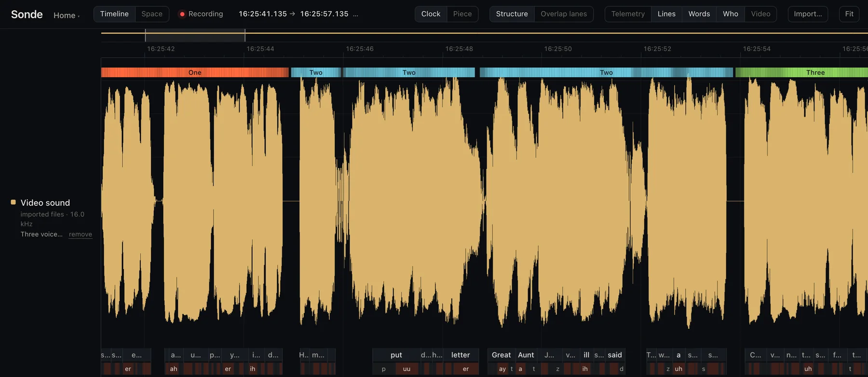Select the green 'Three' speaker segment
This screenshot has width=868, height=377.
click(x=801, y=72)
